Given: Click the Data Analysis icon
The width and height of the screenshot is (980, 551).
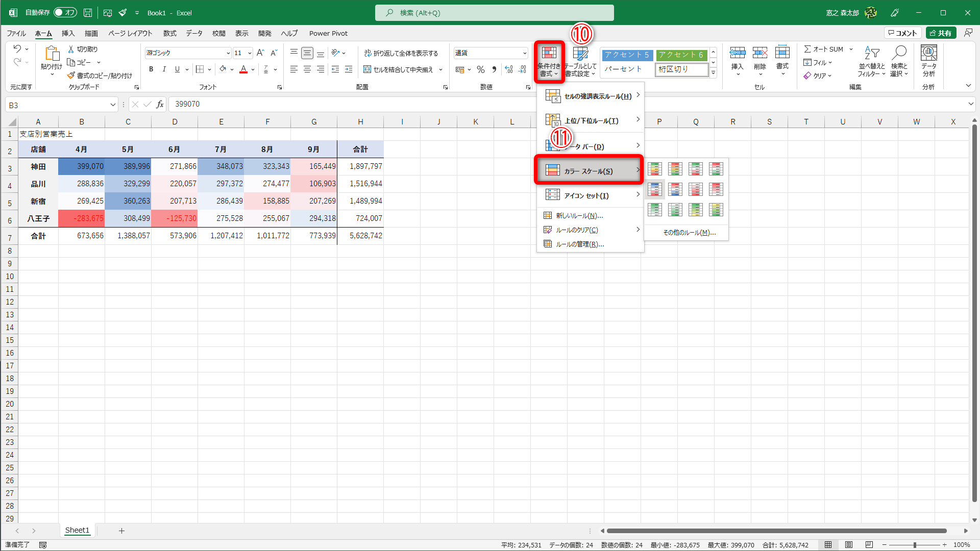Looking at the screenshot, I should click(928, 60).
